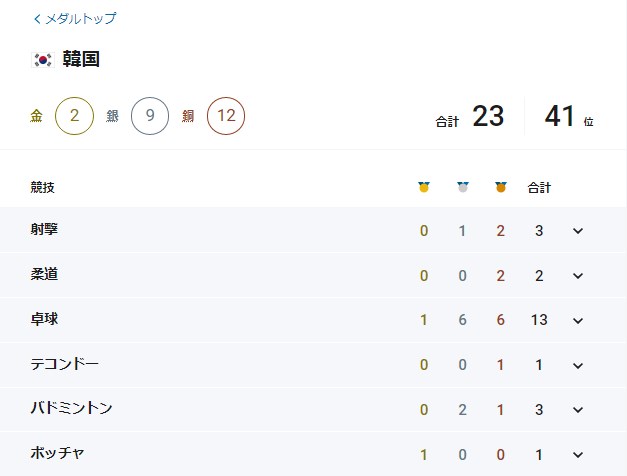Select the 卓球 sport name
The height and width of the screenshot is (476, 627).
(x=44, y=320)
